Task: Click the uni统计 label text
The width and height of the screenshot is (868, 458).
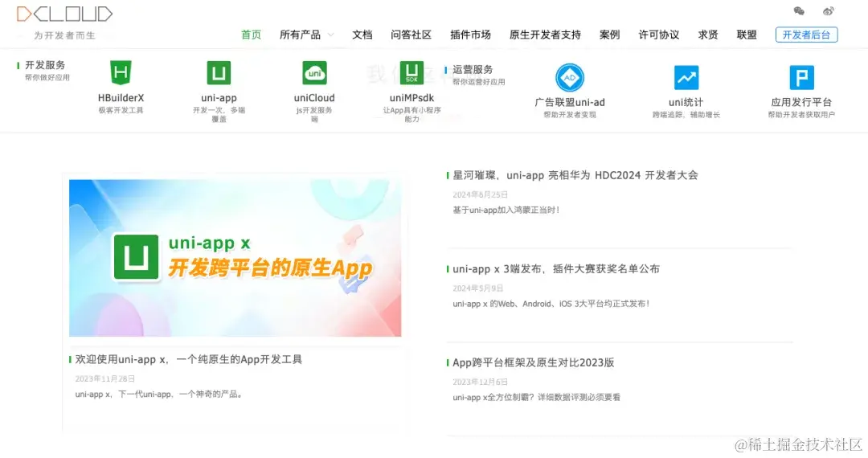Action: click(x=686, y=102)
